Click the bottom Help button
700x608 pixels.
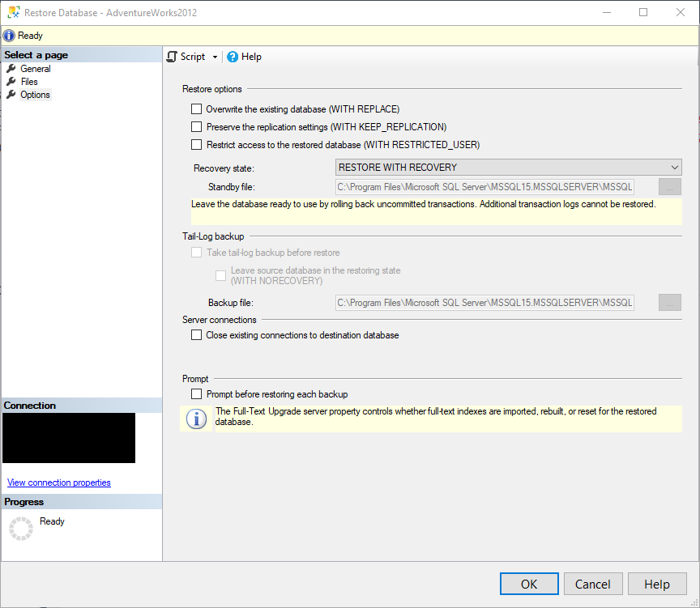[657, 584]
